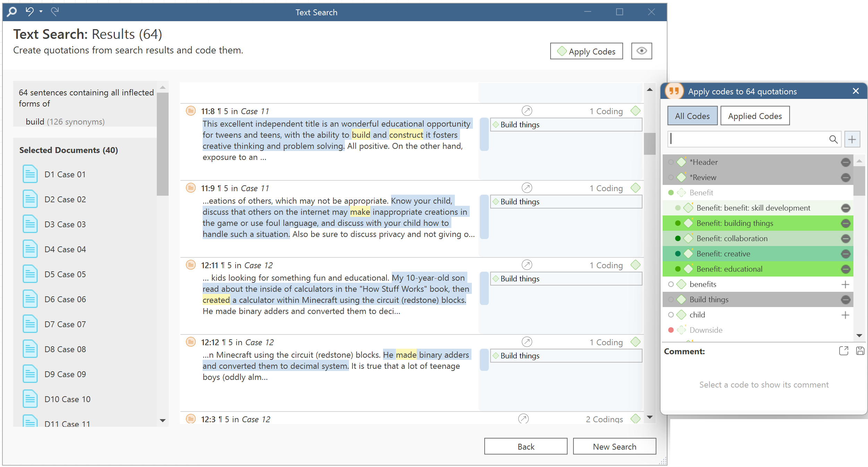The height and width of the screenshot is (467, 868).
Task: Click the quotation icon for 12:11
Action: (191, 265)
